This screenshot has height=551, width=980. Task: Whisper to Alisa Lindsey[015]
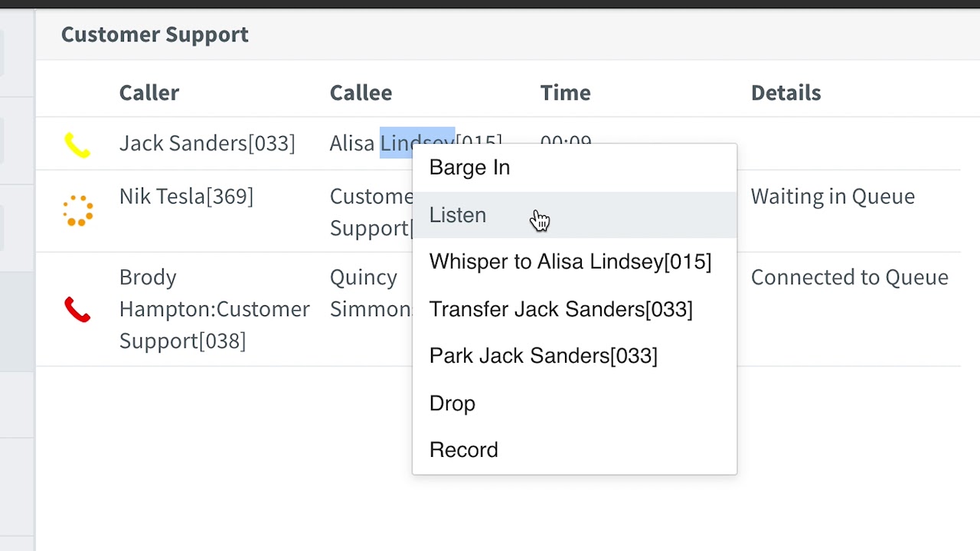coord(570,262)
